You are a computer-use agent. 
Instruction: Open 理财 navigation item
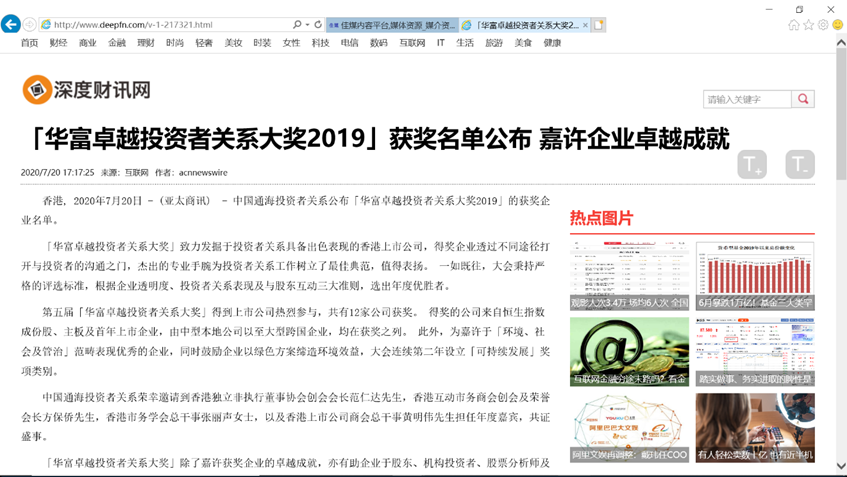146,43
